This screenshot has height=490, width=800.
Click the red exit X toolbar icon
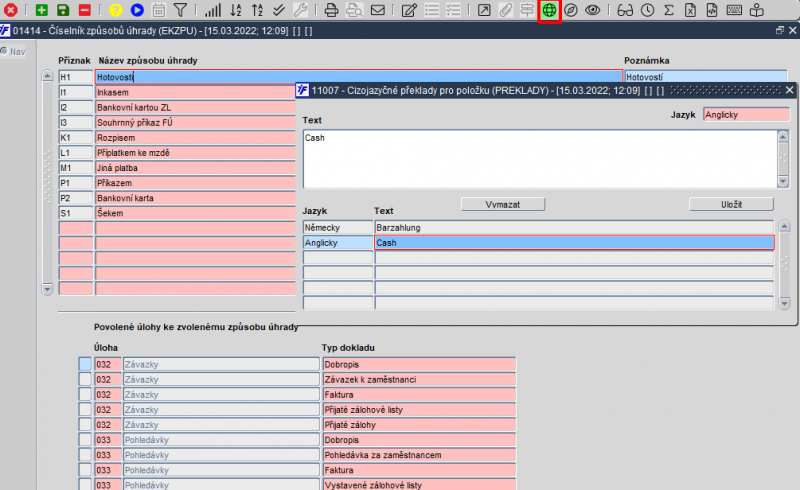pyautogui.click(x=11, y=10)
